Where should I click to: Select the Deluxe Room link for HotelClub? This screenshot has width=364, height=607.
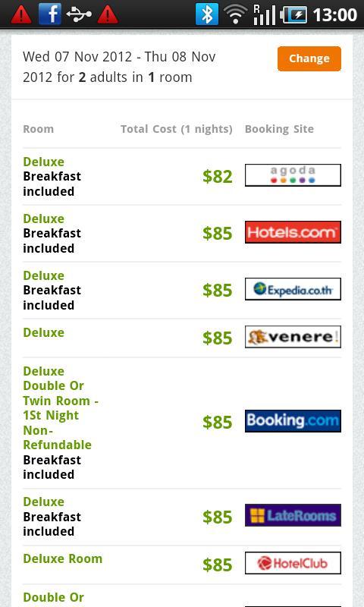pos(63,558)
